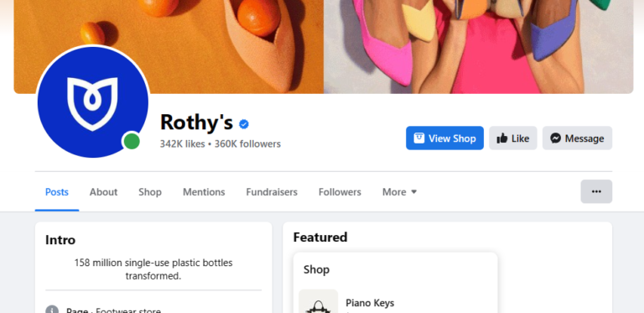Switch to the About tab
The width and height of the screenshot is (644, 313).
(x=103, y=192)
